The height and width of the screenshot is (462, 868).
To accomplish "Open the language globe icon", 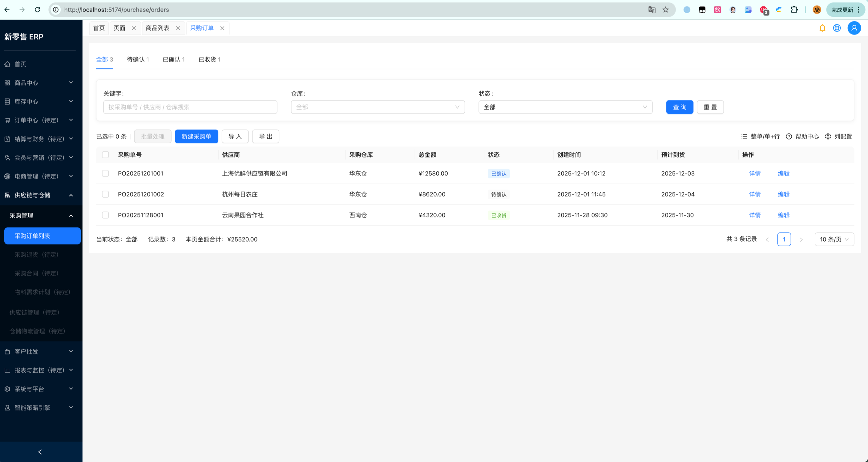I will (837, 28).
